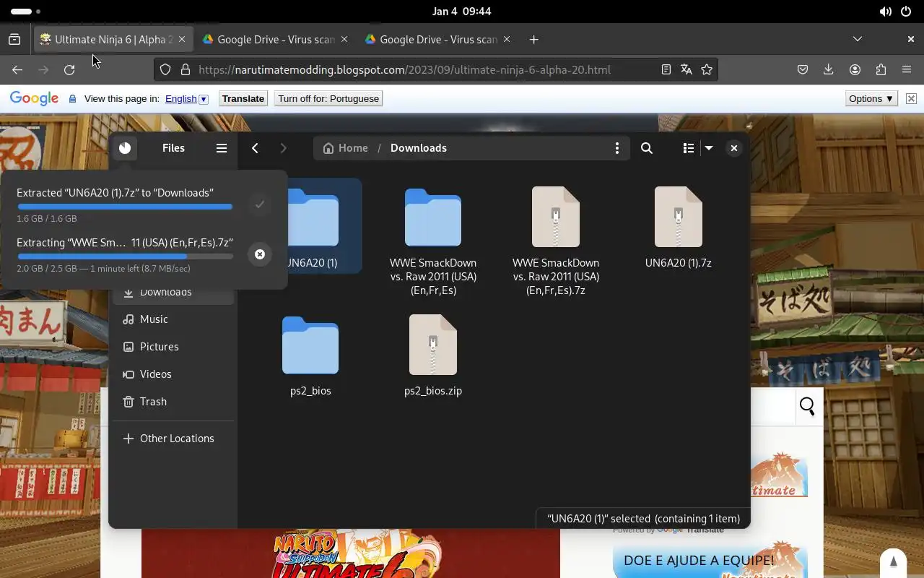Open Music in Files sidebar
Viewport: 924px width, 578px height.
pos(173,319)
